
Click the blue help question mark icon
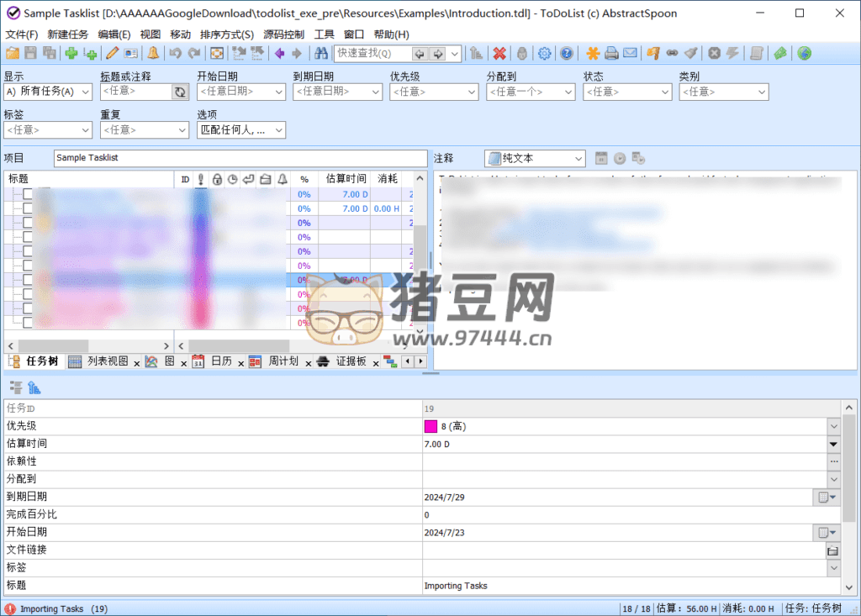pos(566,53)
